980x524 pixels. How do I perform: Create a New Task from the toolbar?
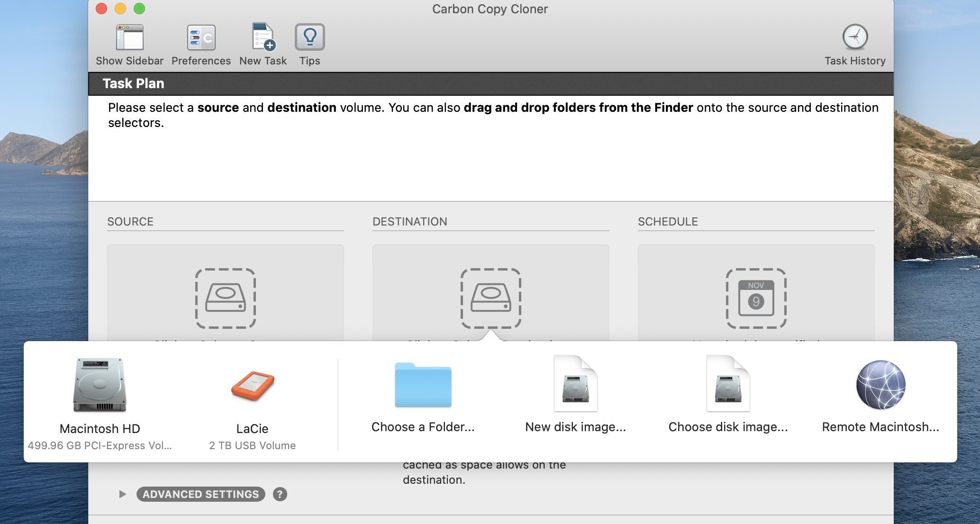[263, 37]
